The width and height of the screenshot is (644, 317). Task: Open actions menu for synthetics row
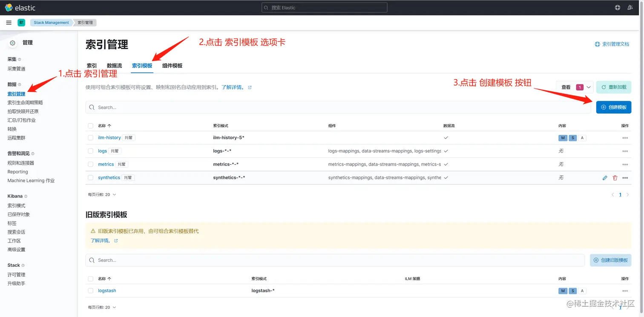coord(625,178)
